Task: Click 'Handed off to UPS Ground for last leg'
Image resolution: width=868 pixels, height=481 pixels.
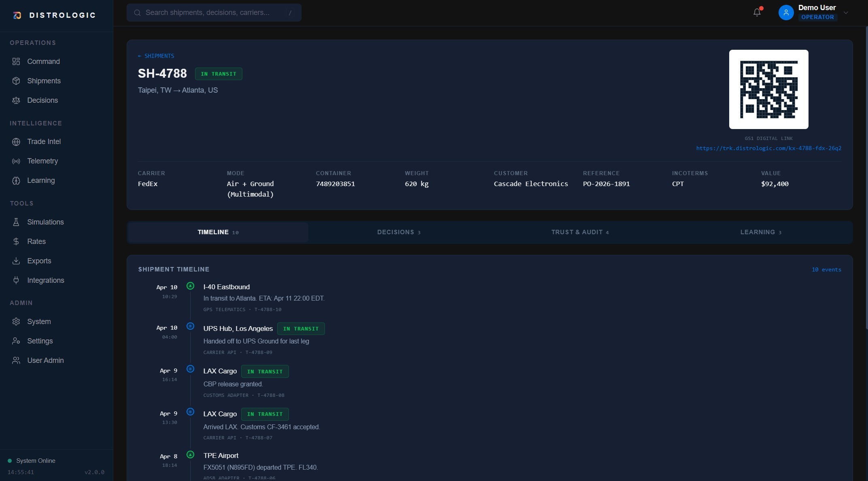Action: pyautogui.click(x=256, y=341)
